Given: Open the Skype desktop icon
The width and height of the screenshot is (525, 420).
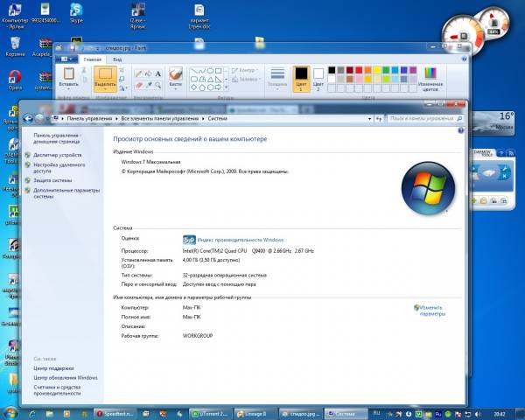Looking at the screenshot, I should 76,13.
